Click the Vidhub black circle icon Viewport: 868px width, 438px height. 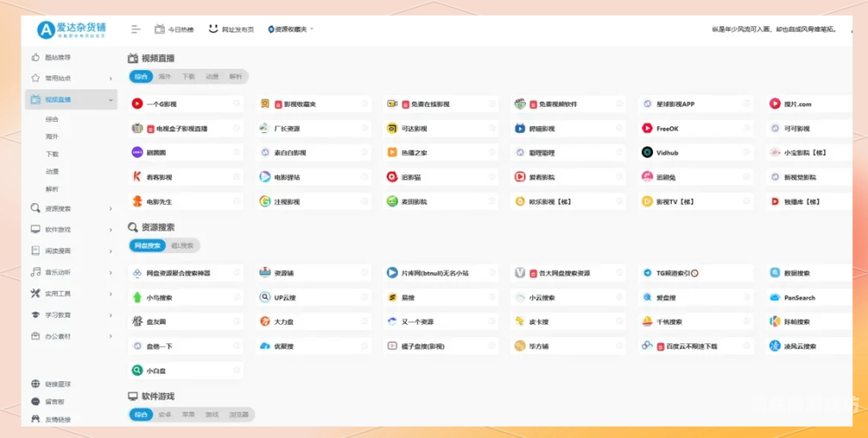click(x=647, y=152)
